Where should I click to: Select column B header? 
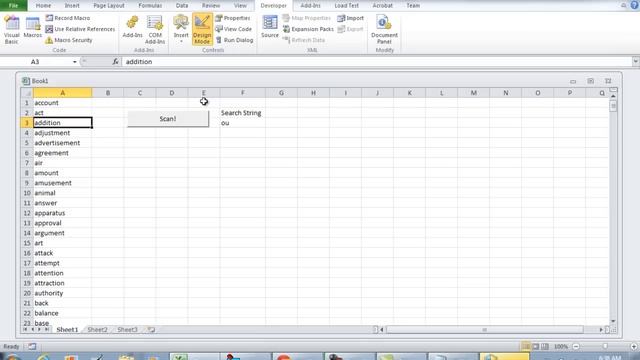coord(108,93)
